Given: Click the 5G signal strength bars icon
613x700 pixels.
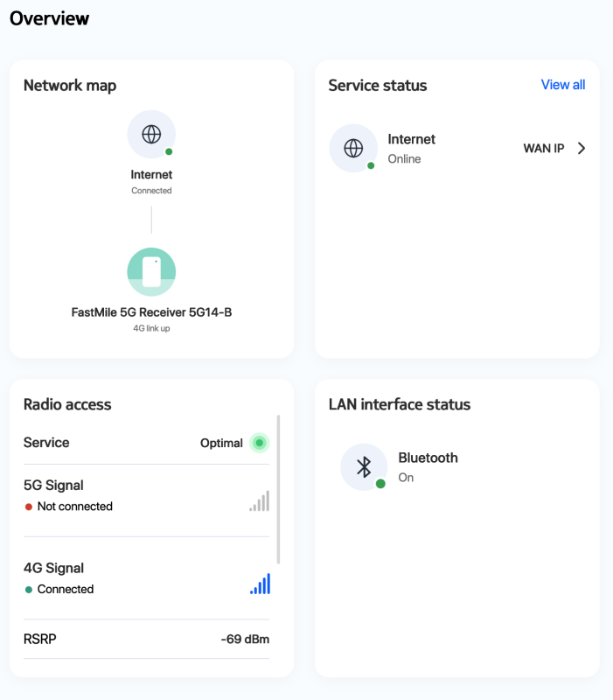Looking at the screenshot, I should click(260, 500).
